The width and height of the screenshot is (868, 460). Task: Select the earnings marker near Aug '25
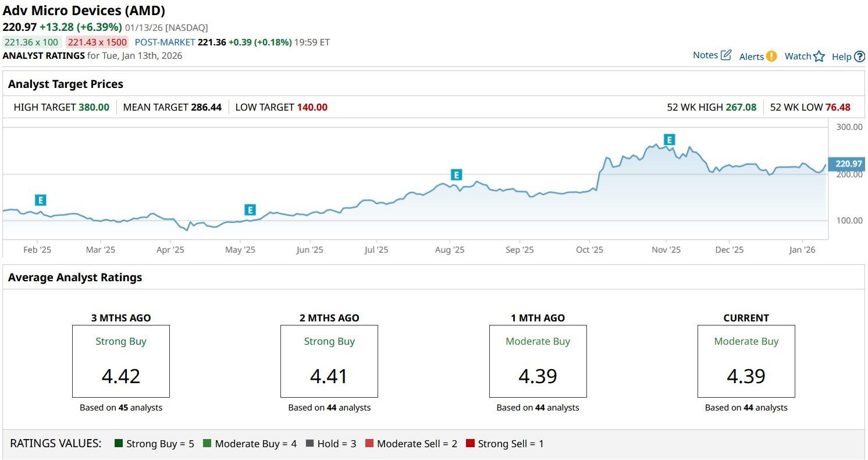[x=457, y=175]
